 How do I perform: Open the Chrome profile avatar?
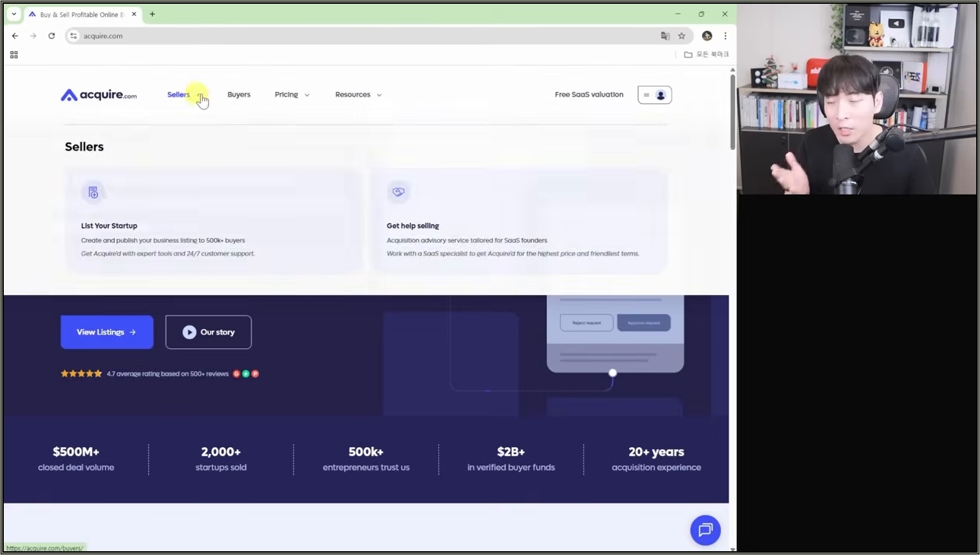707,36
